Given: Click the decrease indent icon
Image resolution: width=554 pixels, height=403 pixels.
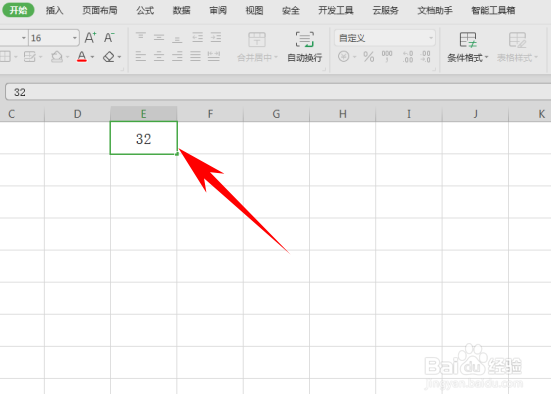Looking at the screenshot, I should pyautogui.click(x=197, y=37).
